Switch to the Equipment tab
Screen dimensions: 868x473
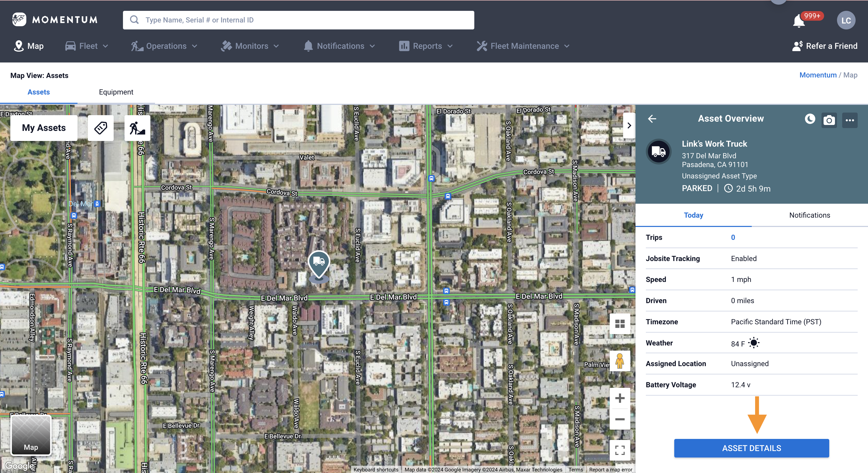click(116, 92)
